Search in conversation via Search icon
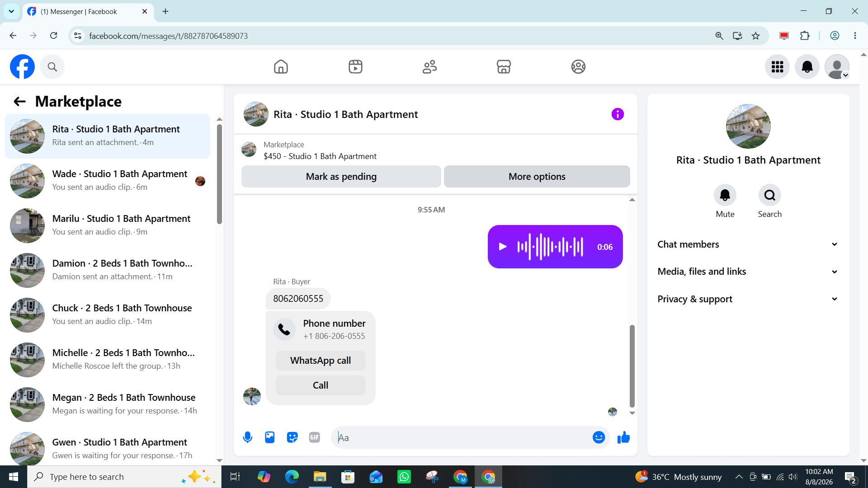This screenshot has width=868, height=488. tap(769, 195)
